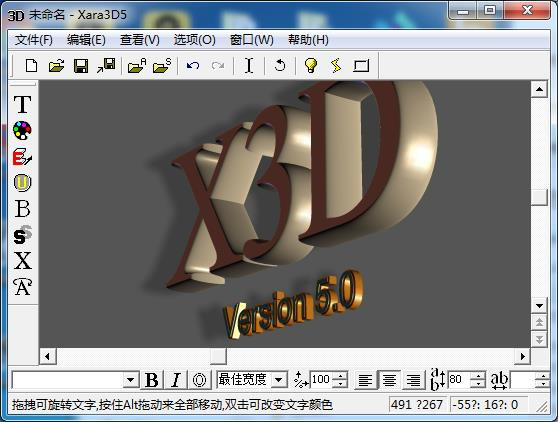Click the vertical scrollbar thumb

click(x=539, y=197)
